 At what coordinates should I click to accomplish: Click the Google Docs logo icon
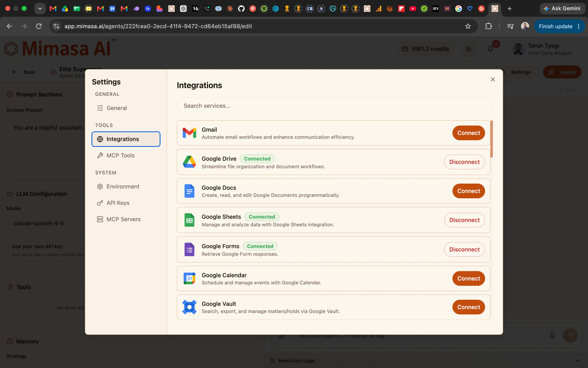pyautogui.click(x=189, y=191)
